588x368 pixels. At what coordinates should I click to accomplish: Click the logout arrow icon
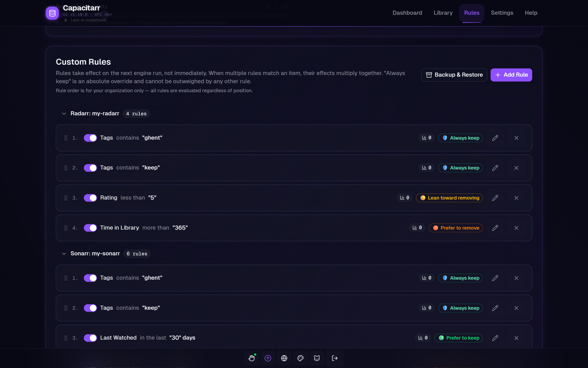[335, 358]
